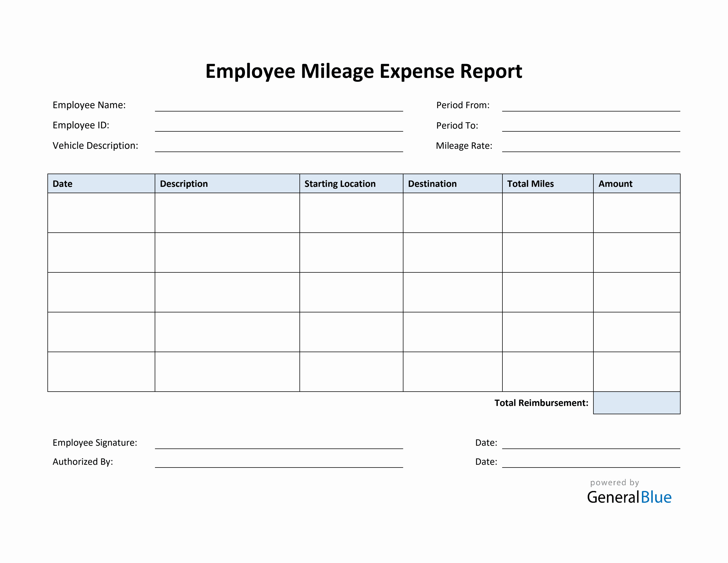Image resolution: width=728 pixels, height=563 pixels.
Task: Click the Description column header
Action: click(184, 184)
